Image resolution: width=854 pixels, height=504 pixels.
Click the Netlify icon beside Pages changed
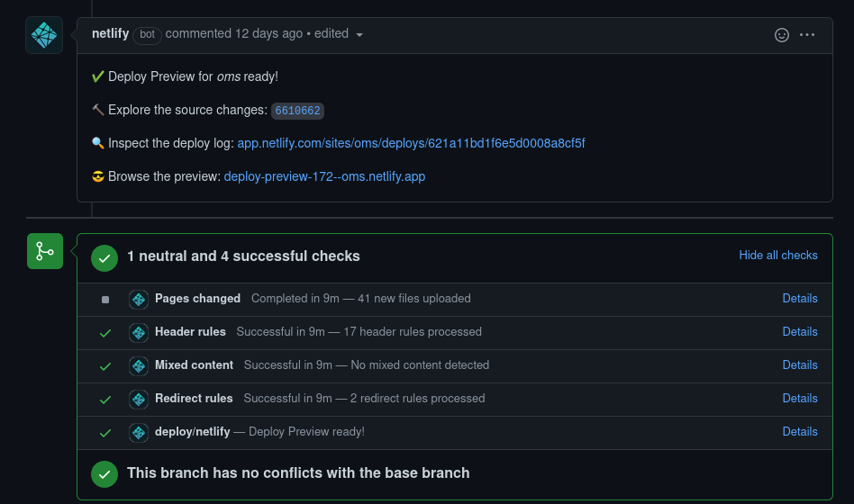[x=139, y=300]
